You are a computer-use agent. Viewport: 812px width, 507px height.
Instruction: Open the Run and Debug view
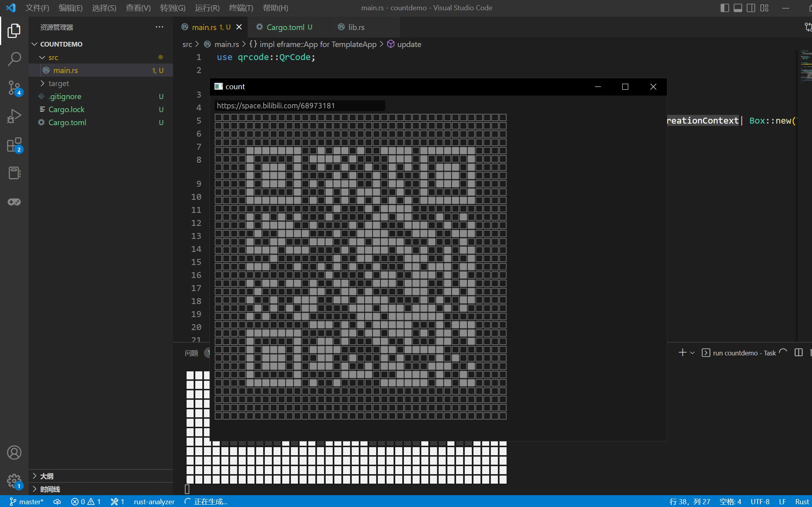click(x=14, y=116)
